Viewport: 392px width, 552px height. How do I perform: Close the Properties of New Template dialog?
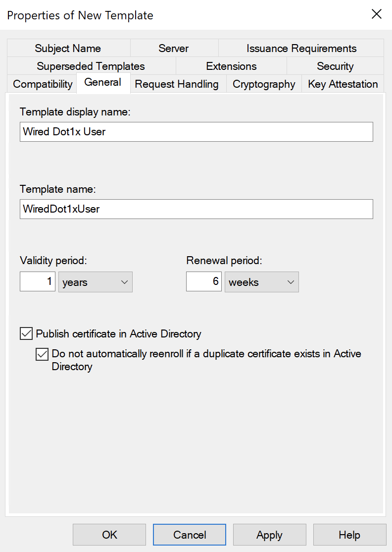(376, 14)
